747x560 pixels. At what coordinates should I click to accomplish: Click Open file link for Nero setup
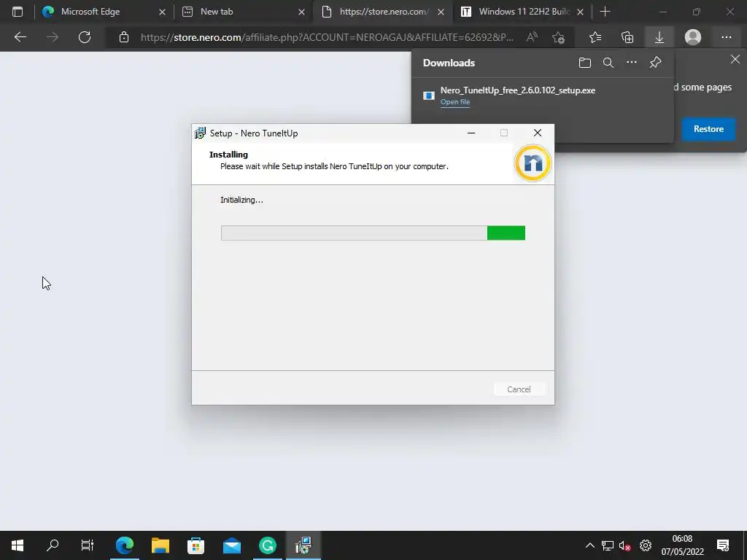[x=455, y=102]
